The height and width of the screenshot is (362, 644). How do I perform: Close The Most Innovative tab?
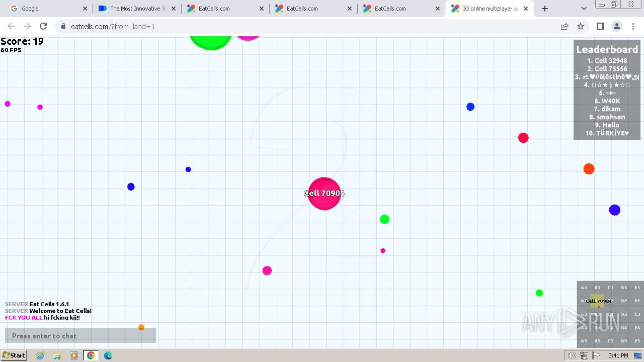coord(173,9)
